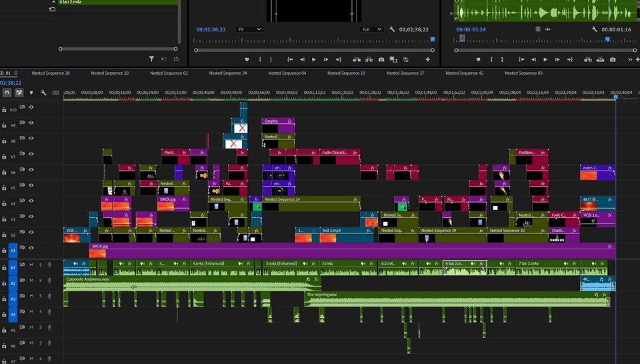Open the Fit zoom level dropdown
The image size is (640, 364).
pyautogui.click(x=249, y=29)
